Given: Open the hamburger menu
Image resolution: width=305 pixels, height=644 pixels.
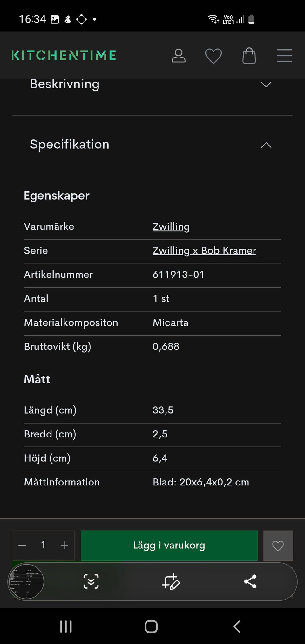Looking at the screenshot, I should (x=284, y=55).
